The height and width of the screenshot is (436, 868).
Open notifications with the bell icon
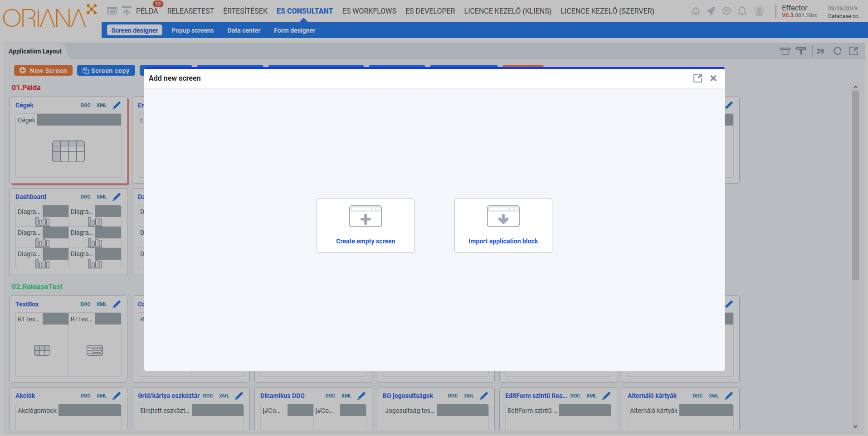click(742, 11)
